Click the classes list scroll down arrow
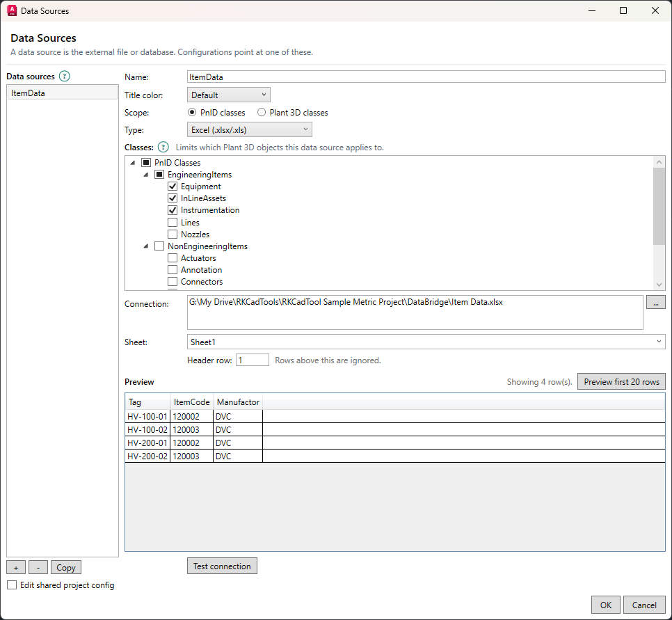Screen dimensions: 672x620 [659, 285]
